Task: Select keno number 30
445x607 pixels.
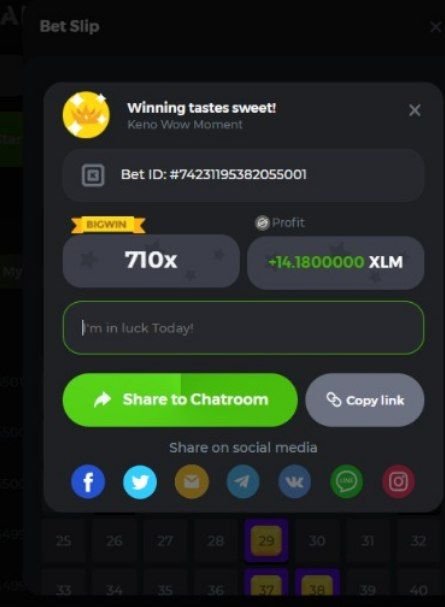Action: click(x=317, y=540)
